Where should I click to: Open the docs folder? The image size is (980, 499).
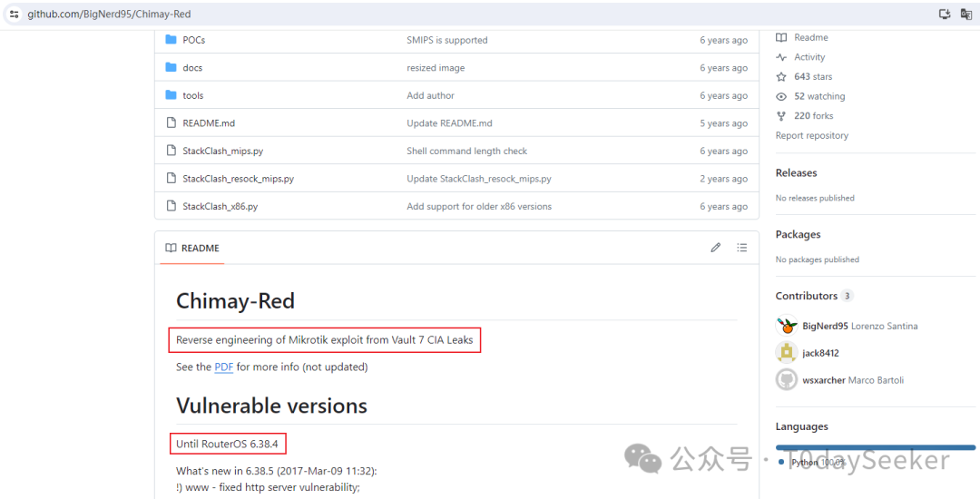[192, 67]
